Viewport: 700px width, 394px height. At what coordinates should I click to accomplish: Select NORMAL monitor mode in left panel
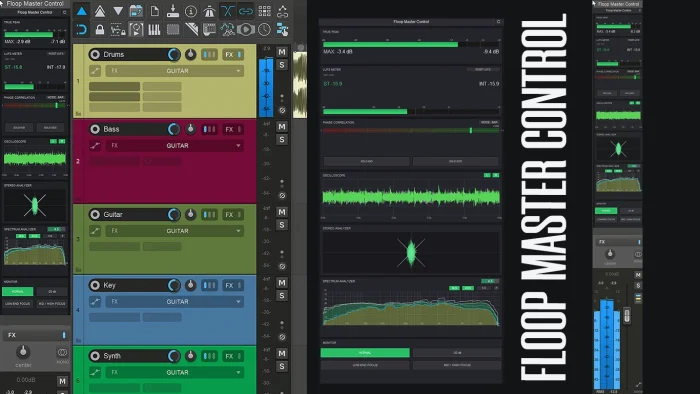17,291
